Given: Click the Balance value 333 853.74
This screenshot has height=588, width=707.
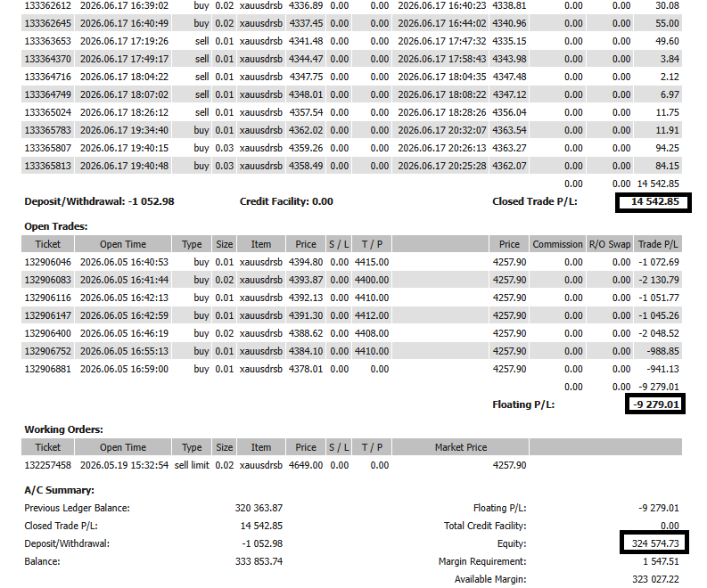Looking at the screenshot, I should [x=259, y=561].
